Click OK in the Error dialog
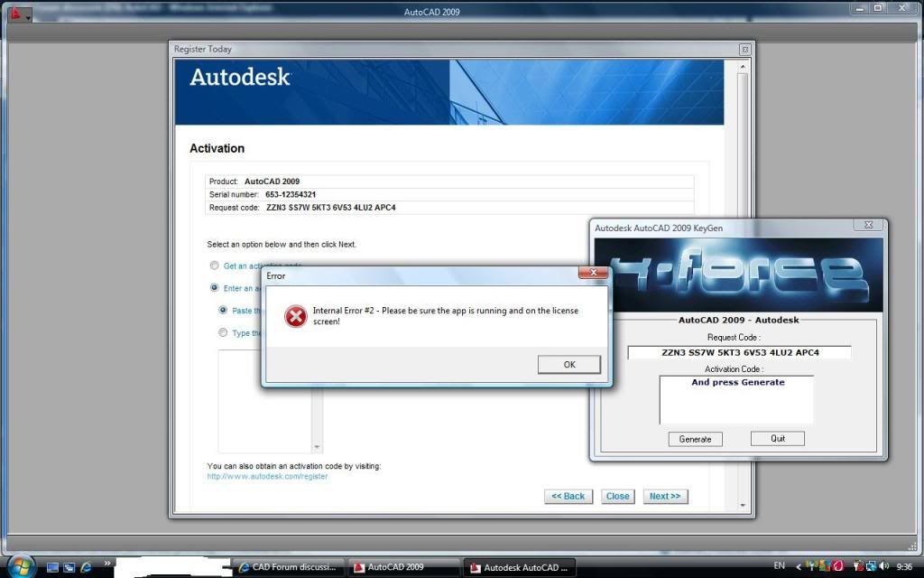This screenshot has height=578, width=924. click(569, 365)
